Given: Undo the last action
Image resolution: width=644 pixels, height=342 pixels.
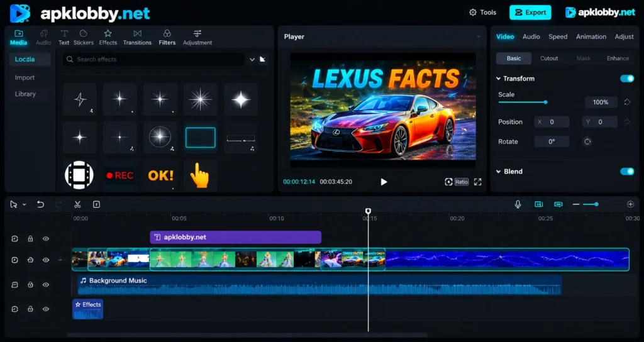Looking at the screenshot, I should coord(40,204).
